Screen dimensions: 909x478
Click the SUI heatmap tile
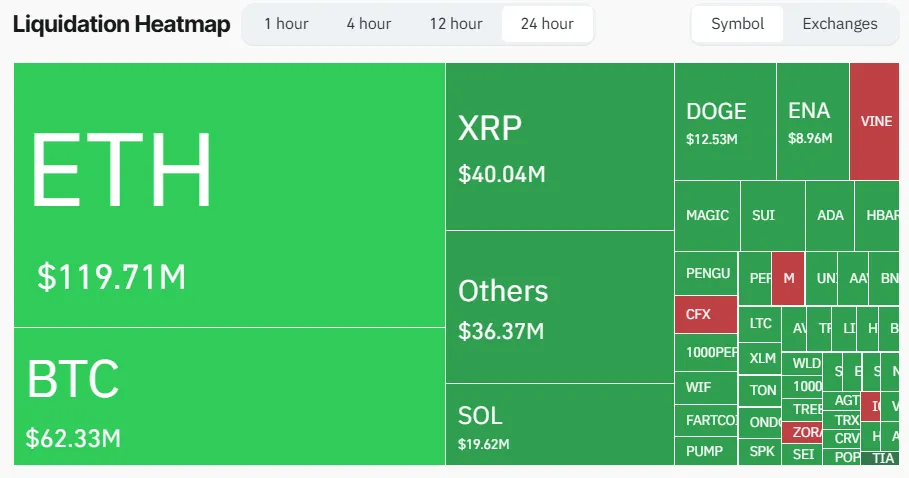click(771, 215)
